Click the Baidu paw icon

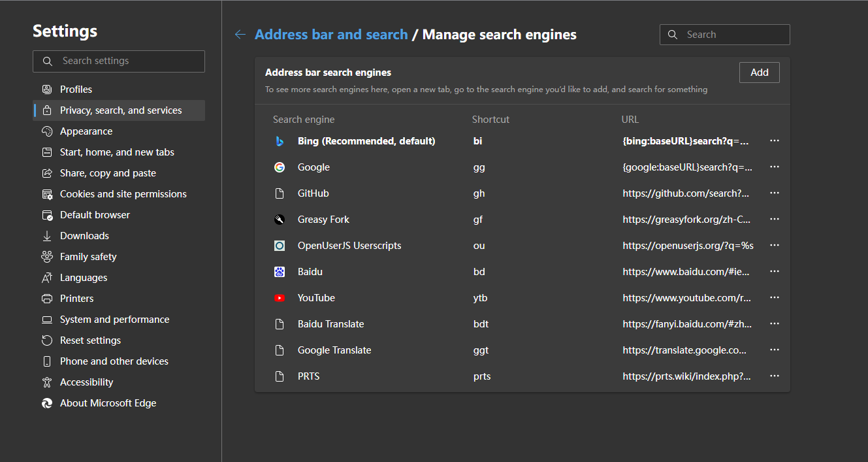tap(280, 272)
